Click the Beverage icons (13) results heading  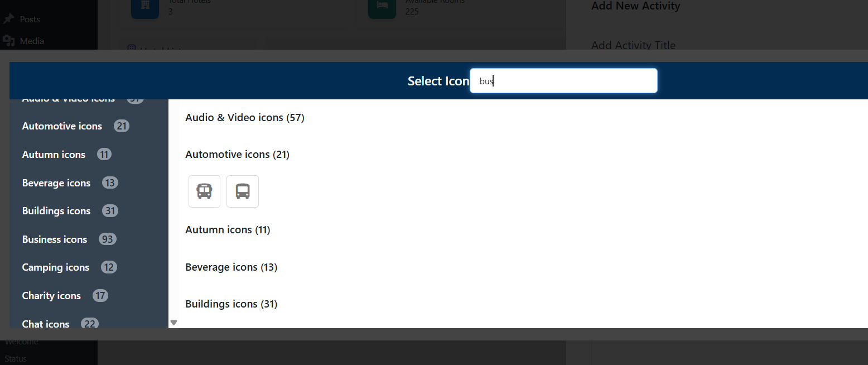[x=232, y=267]
